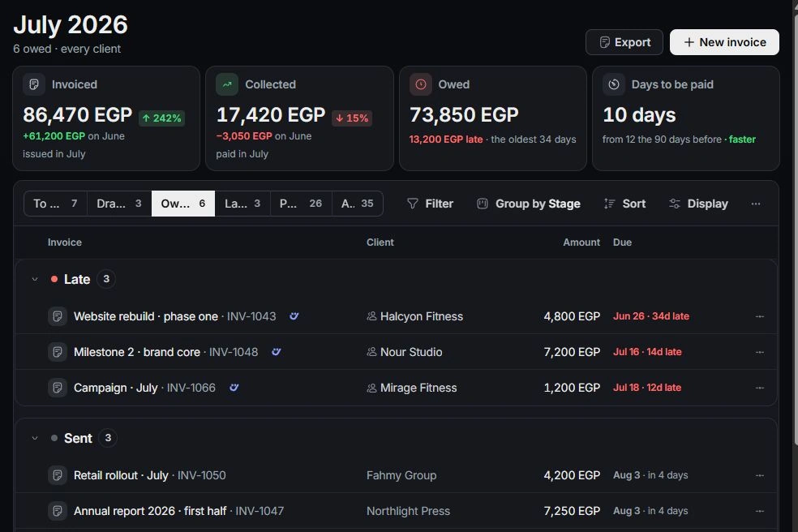Click the INV-1066 invoice document icon
This screenshot has height=532, width=798.
(58, 388)
